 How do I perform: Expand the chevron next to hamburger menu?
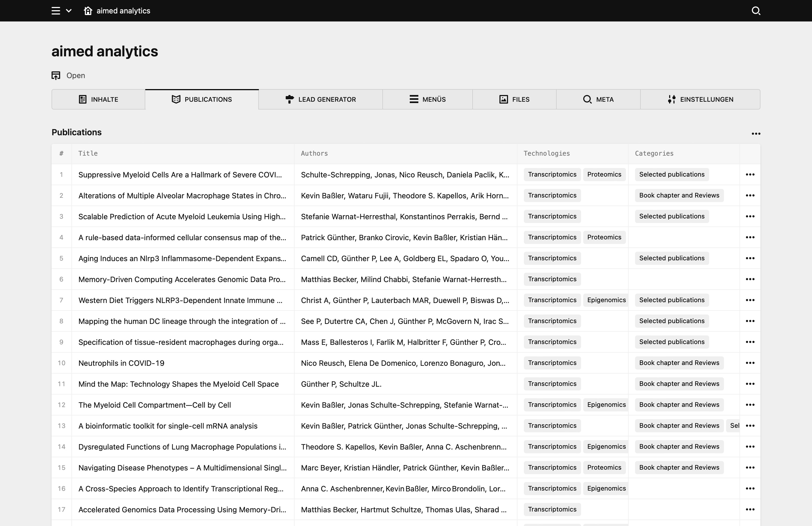tap(68, 11)
